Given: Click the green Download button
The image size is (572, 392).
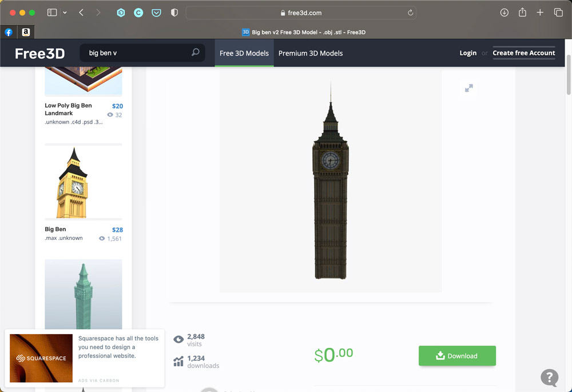Looking at the screenshot, I should point(457,355).
